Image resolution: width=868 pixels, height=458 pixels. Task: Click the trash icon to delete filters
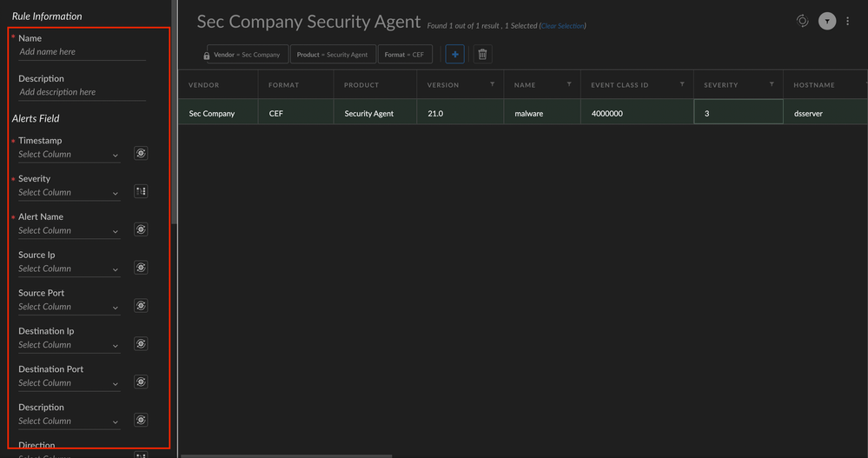482,55
